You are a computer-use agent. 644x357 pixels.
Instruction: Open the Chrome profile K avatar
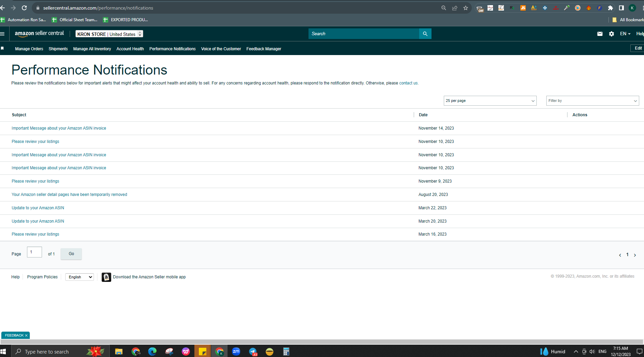pos(632,8)
